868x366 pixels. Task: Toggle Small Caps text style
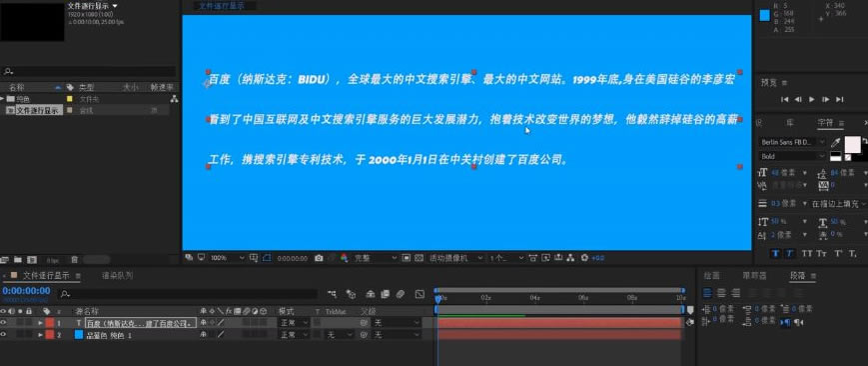pyautogui.click(x=822, y=253)
